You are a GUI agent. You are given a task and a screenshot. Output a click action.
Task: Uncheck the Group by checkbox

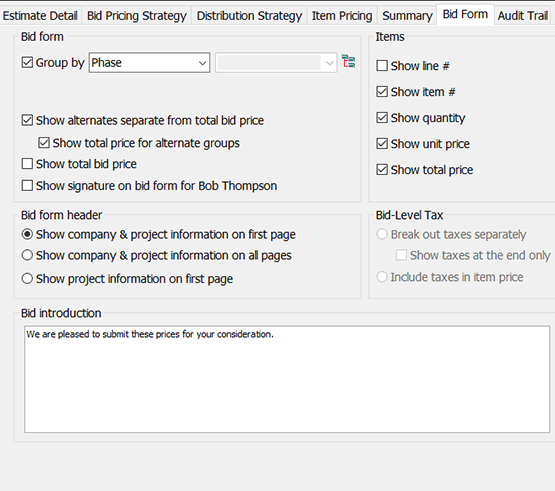coord(27,62)
